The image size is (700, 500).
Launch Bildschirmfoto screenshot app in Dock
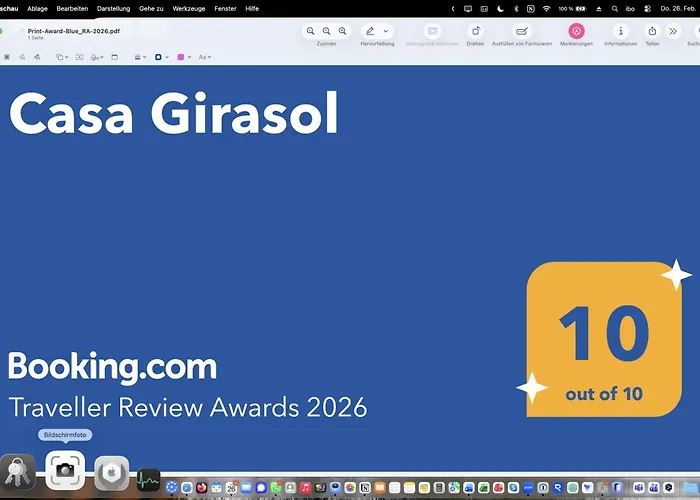[65, 471]
